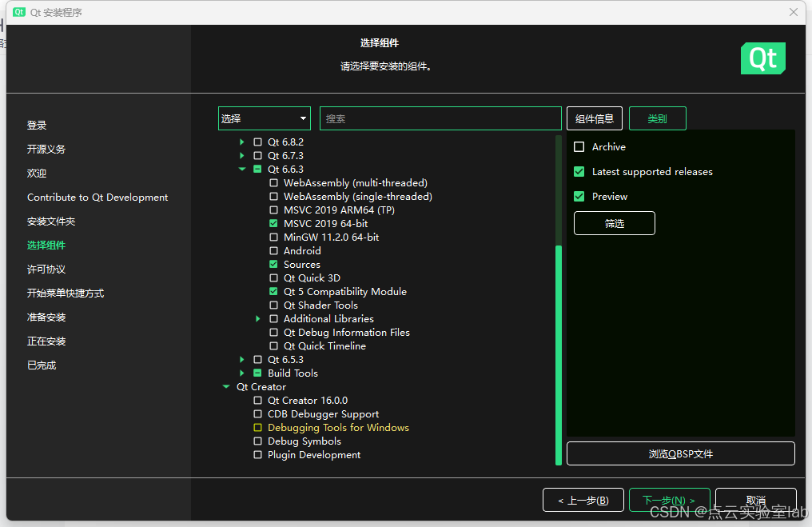The image size is (812, 527).
Task: Check the Qt 6.7.3 checkbox
Action: (257, 155)
